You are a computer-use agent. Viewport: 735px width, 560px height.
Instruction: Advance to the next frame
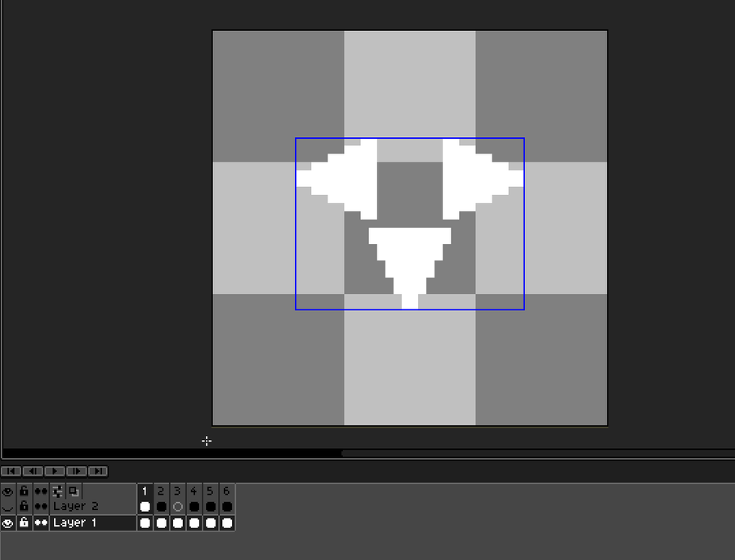point(76,471)
